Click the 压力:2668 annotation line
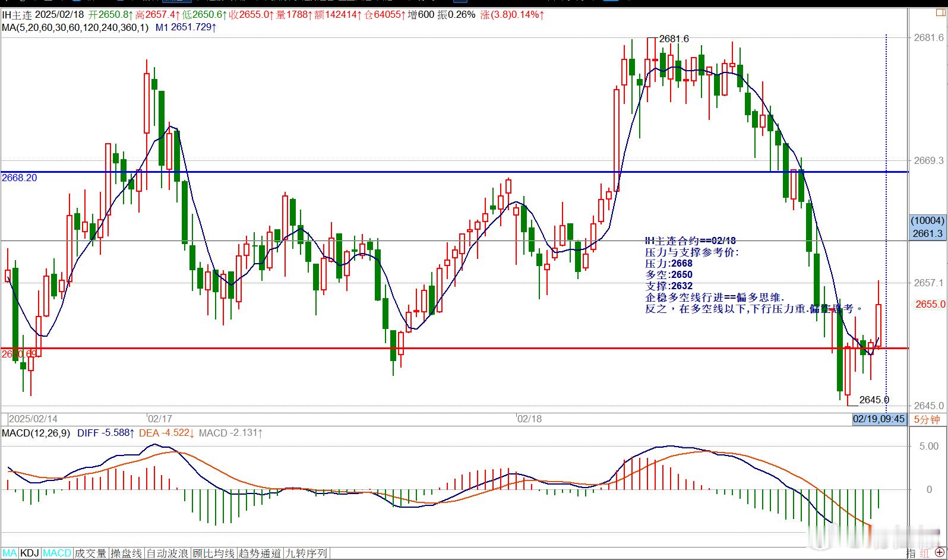This screenshot has width=948, height=560. [x=669, y=263]
